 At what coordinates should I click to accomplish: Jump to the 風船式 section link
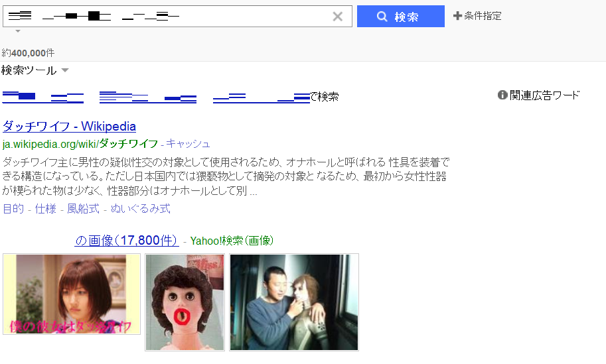[83, 209]
